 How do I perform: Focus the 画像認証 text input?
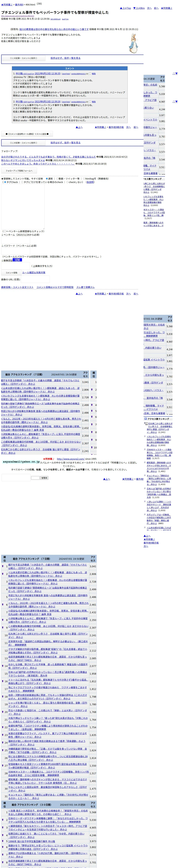click(15, 266)
